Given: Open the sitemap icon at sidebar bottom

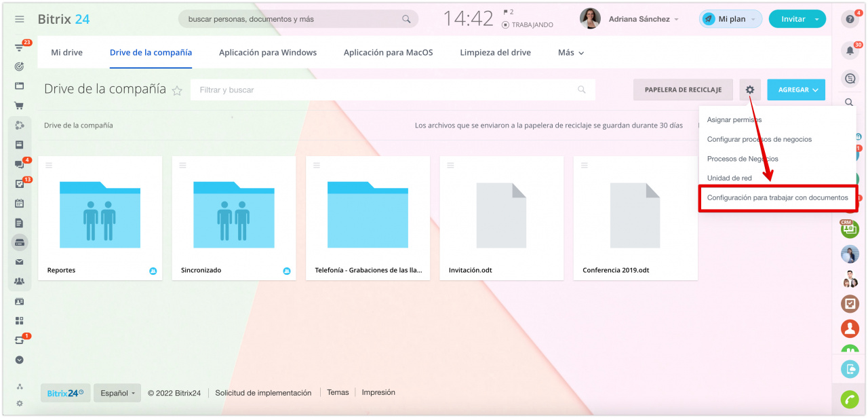Looking at the screenshot, I should [x=20, y=387].
